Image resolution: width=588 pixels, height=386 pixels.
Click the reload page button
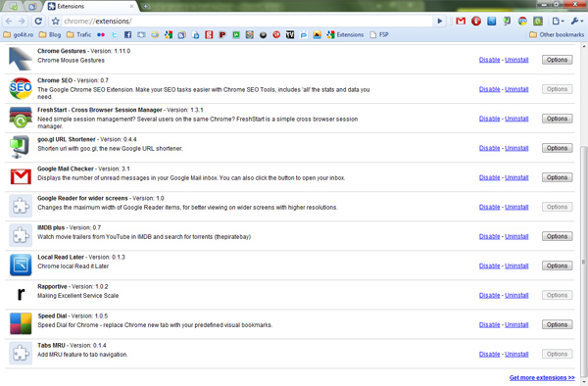point(38,21)
